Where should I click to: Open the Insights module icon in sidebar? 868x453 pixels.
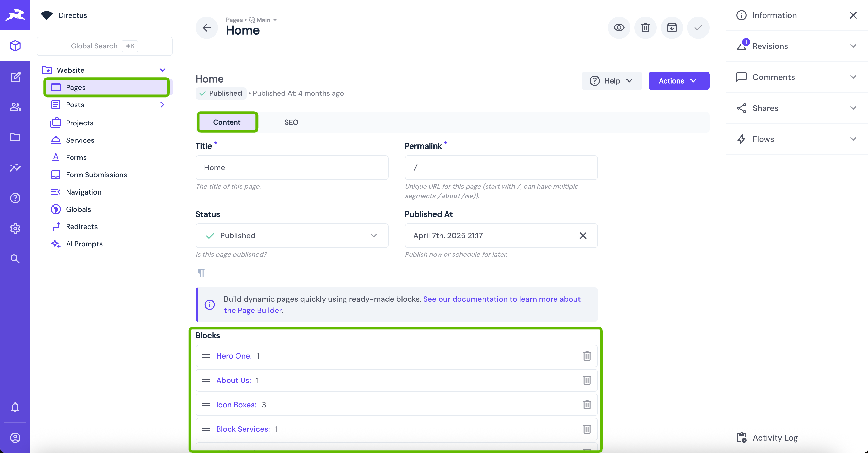point(15,167)
